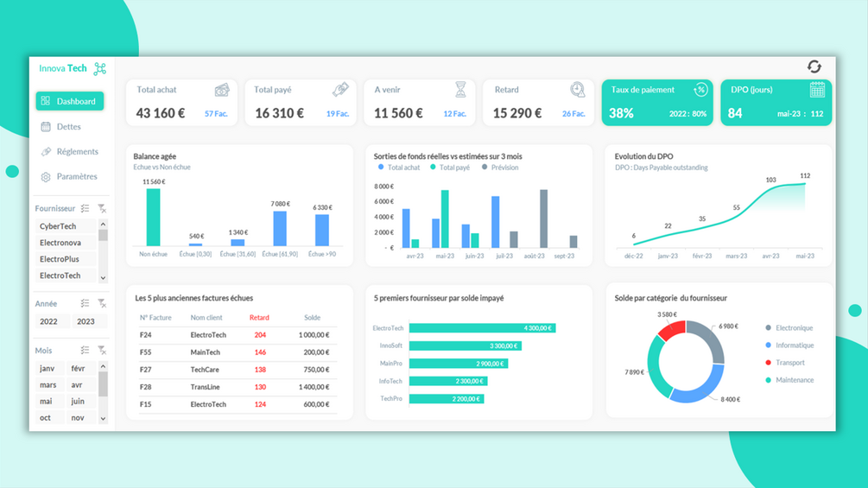This screenshot has height=488, width=868.
Task: Select month juin in Mois slicer
Action: coord(81,401)
